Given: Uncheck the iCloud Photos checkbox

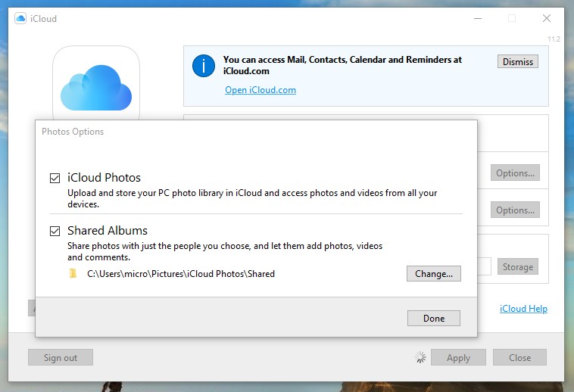Looking at the screenshot, I should 55,178.
